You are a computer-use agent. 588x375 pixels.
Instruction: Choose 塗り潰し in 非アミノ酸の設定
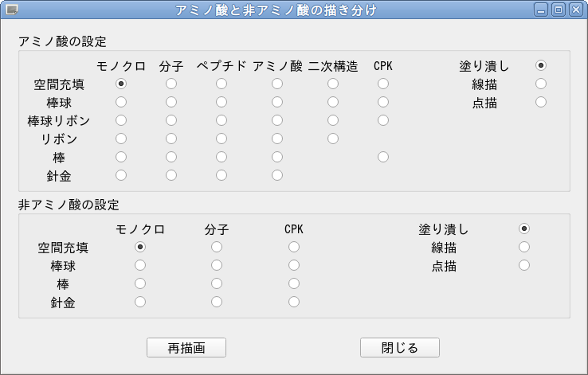tap(524, 229)
